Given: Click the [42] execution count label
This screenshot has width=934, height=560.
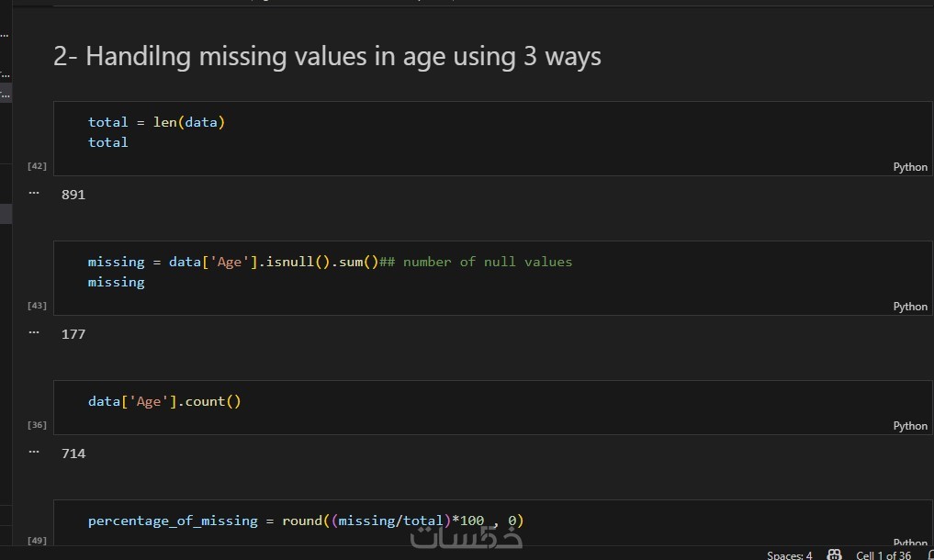Looking at the screenshot, I should [37, 166].
